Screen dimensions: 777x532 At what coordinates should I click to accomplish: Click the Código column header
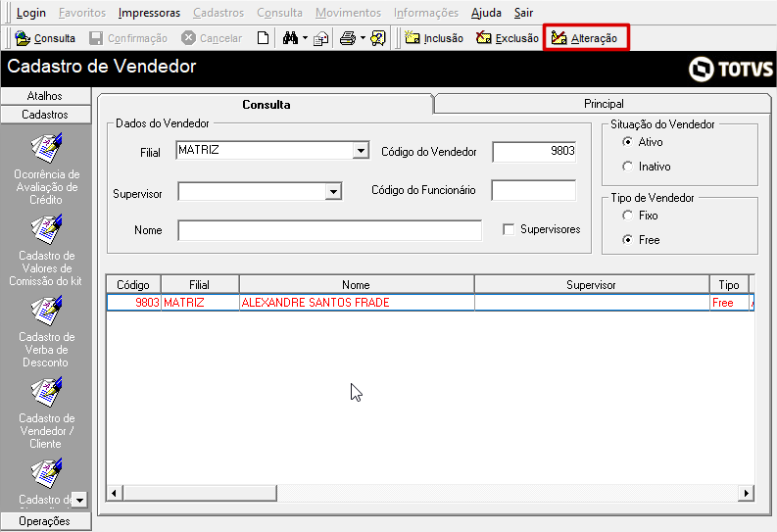[x=133, y=285]
